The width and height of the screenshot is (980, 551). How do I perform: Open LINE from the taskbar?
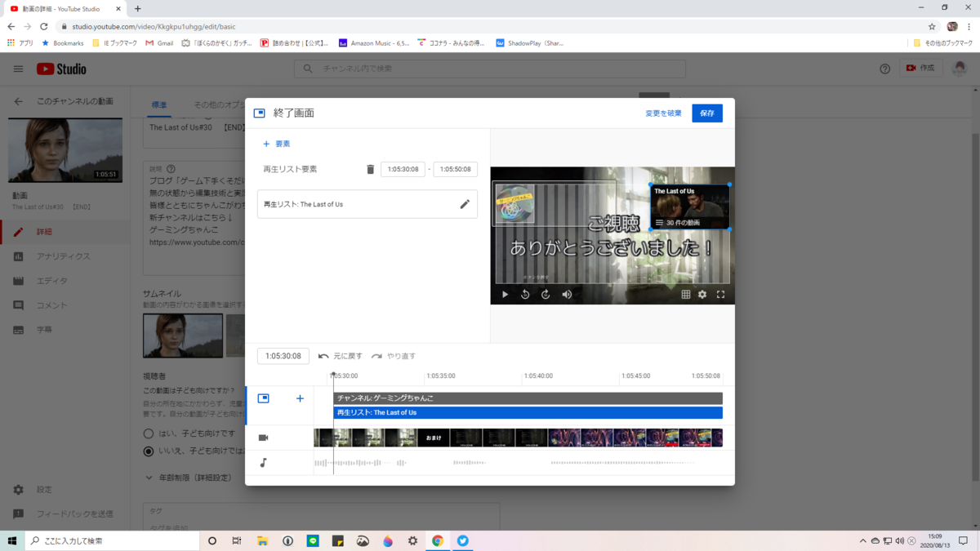pos(313,540)
